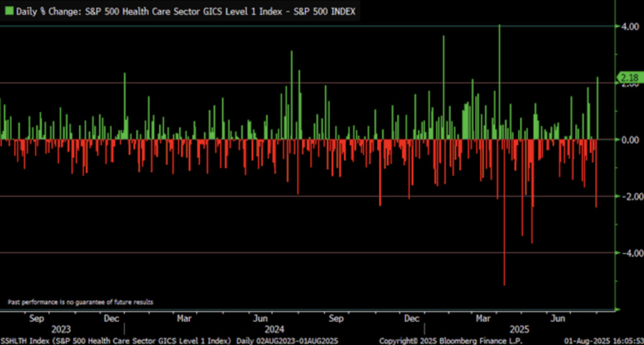
Task: Click the Sep label above 2023
Action: [37, 319]
